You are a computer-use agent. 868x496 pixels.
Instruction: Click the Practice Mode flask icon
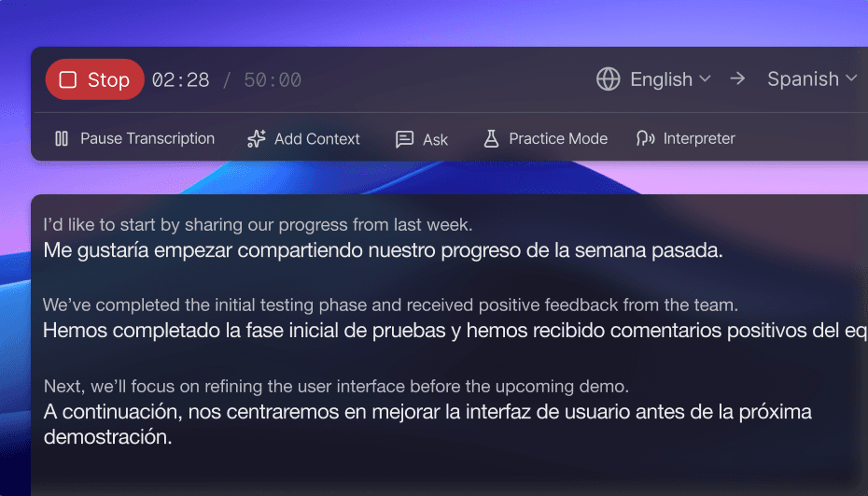[491, 139]
